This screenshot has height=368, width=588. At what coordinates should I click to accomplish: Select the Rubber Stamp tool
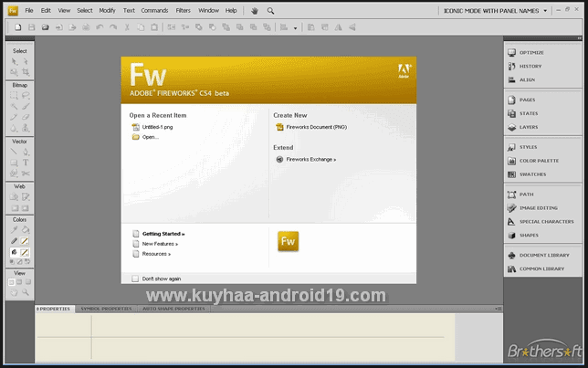(x=26, y=128)
